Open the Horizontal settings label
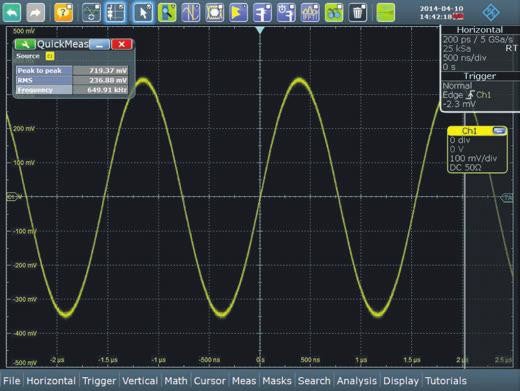 (480, 30)
